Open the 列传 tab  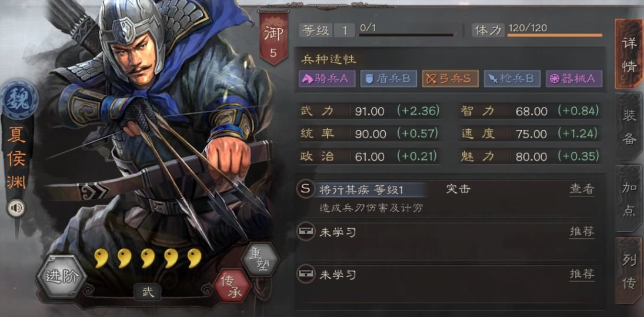click(629, 271)
